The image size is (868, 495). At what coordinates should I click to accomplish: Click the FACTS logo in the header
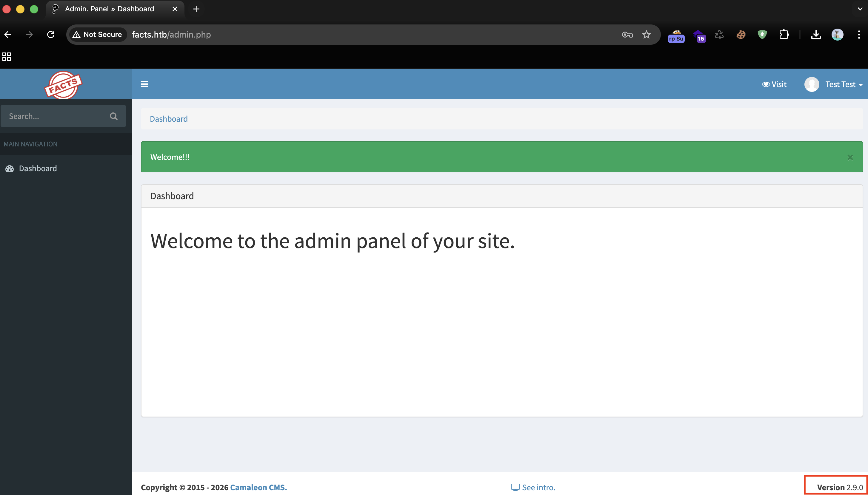click(63, 85)
